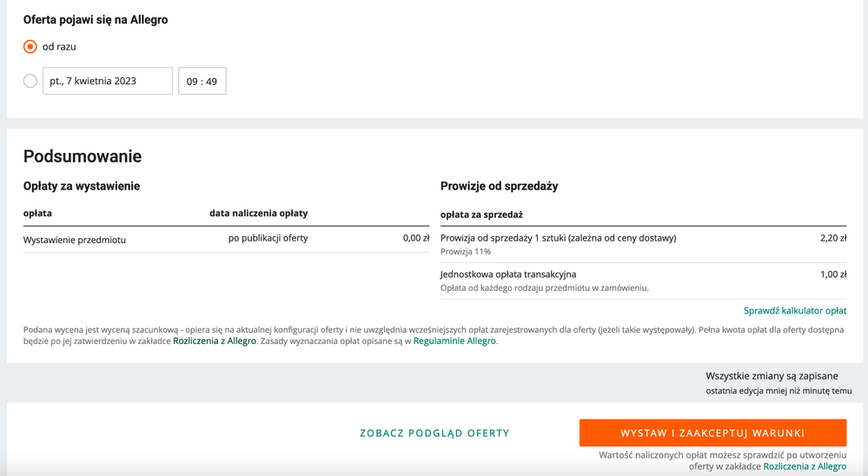Click the "Oferta pojawi się na Allegro" heading

(x=96, y=19)
